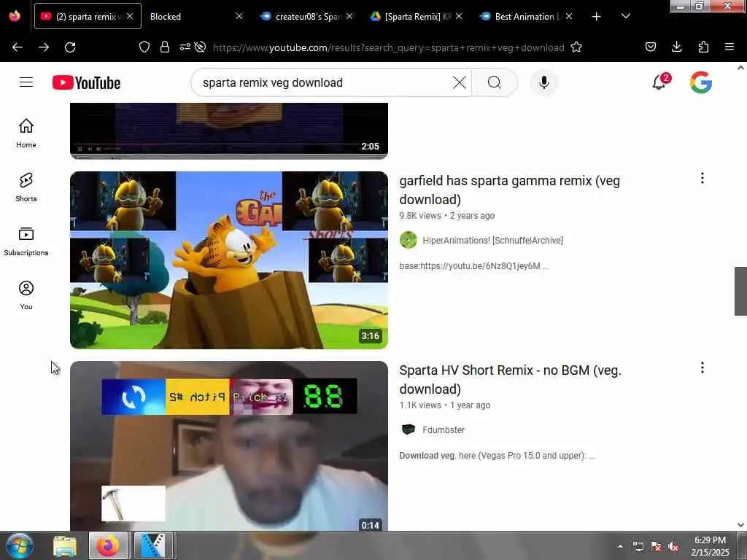
Task: Click the scrollbar up arrow
Action: click(x=740, y=68)
